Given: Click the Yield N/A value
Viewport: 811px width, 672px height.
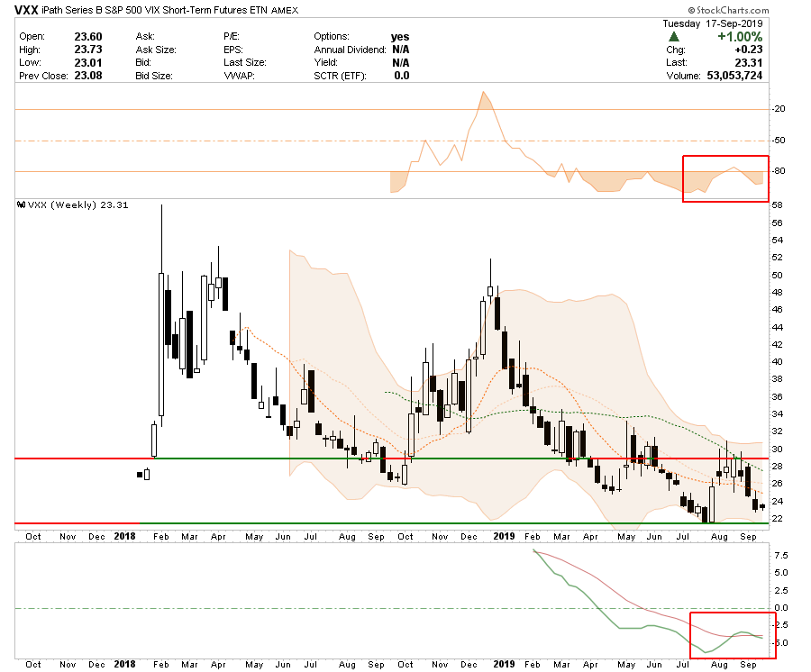Looking at the screenshot, I should [x=401, y=62].
